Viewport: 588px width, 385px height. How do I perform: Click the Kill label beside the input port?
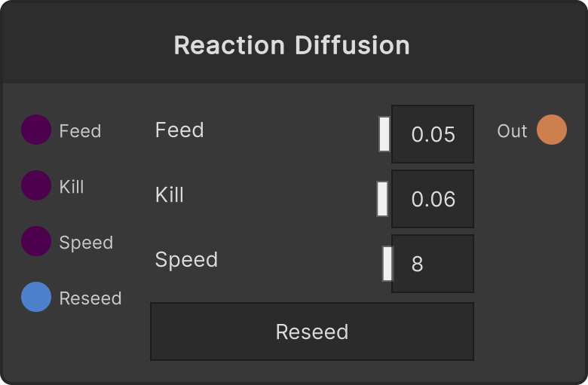[x=72, y=186]
